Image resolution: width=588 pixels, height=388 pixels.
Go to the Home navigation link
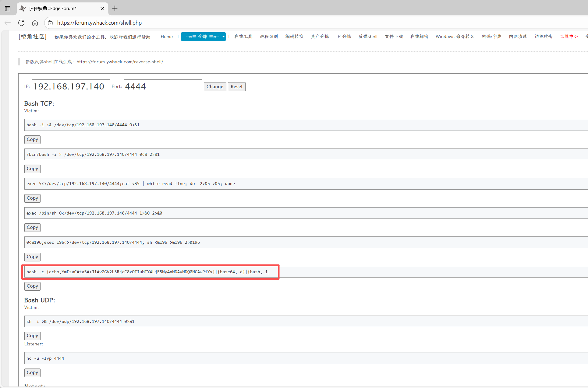[167, 37]
